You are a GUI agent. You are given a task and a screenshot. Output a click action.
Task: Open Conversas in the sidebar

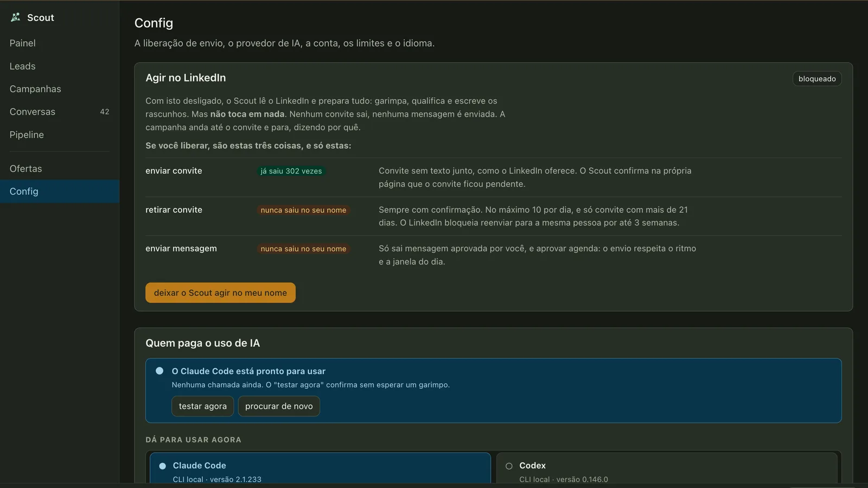click(60, 112)
